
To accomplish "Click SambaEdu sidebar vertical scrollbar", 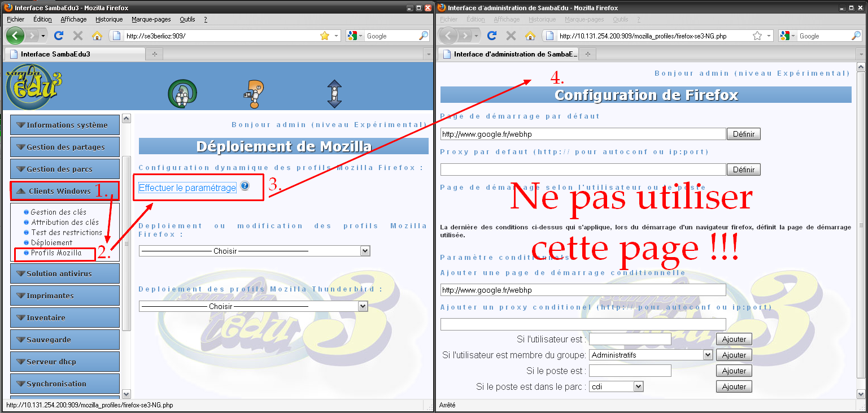I will tap(127, 257).
